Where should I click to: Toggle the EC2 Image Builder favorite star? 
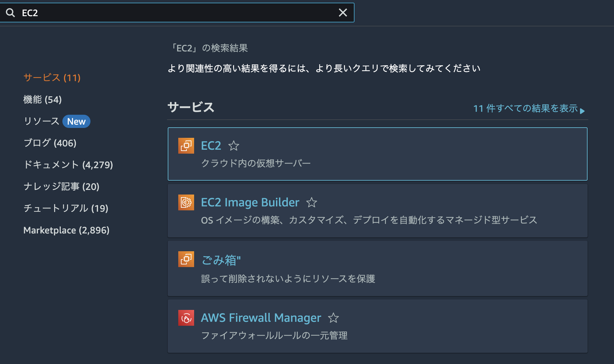(x=312, y=202)
